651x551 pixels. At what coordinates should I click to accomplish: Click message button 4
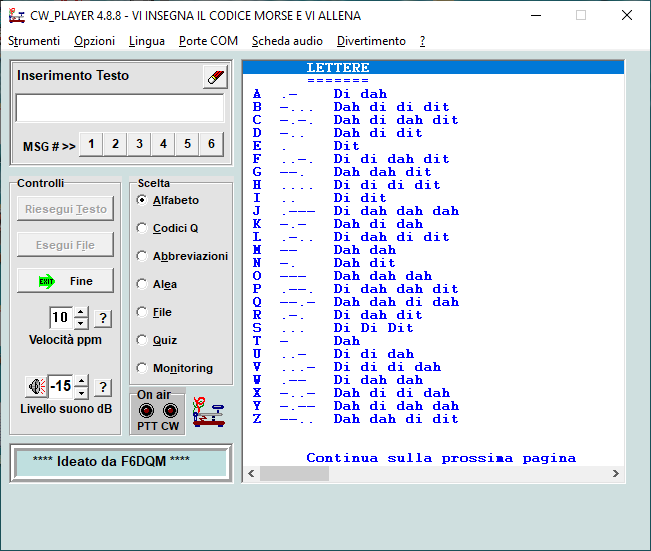164,144
